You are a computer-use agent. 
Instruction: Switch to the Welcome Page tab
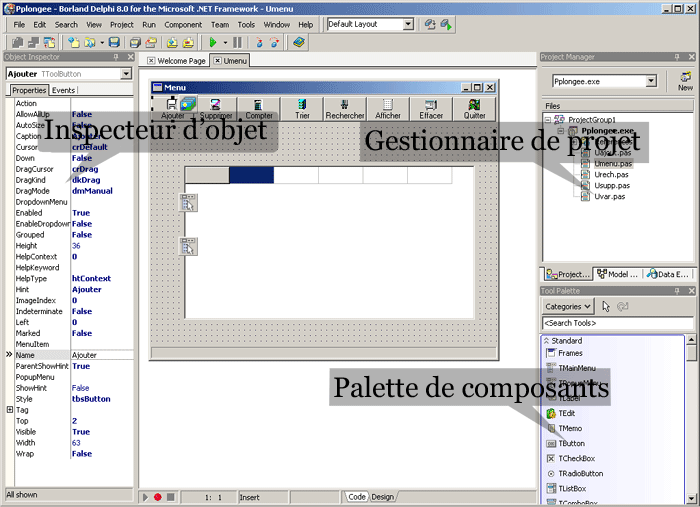click(176, 61)
